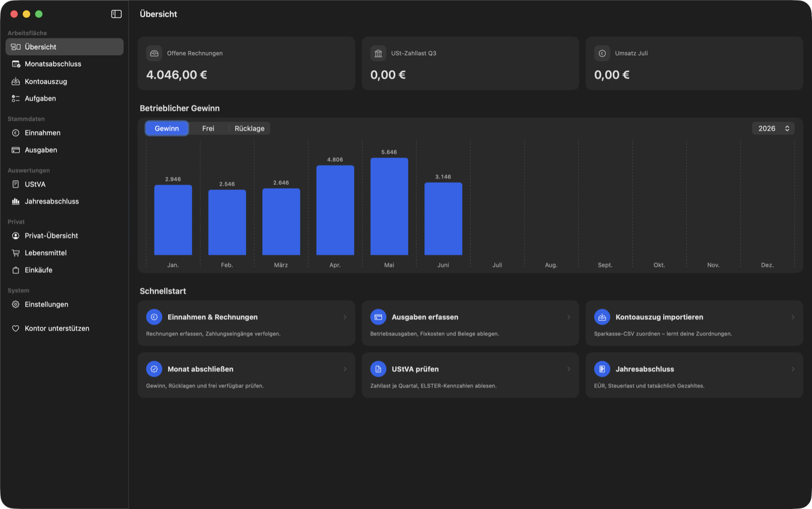Click the Betrieblicher Gewinn heading

[x=180, y=108]
